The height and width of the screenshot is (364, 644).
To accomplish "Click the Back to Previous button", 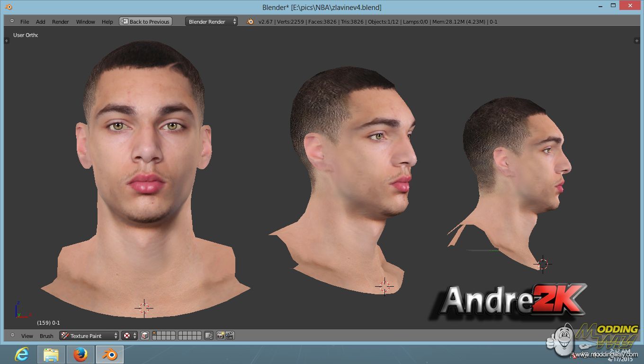I will [145, 22].
